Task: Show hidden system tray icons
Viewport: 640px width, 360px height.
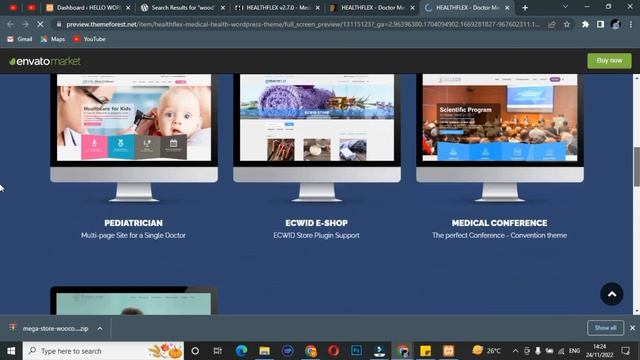Action: point(516,351)
